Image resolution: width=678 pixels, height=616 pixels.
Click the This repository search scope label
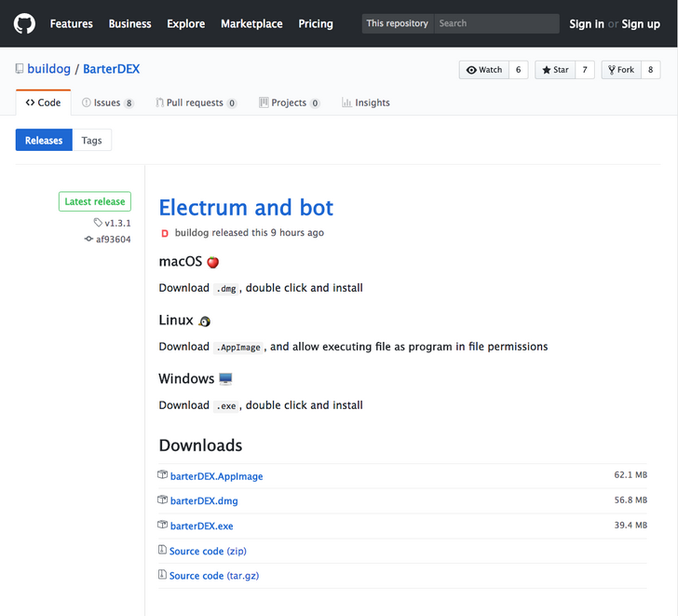tap(398, 23)
